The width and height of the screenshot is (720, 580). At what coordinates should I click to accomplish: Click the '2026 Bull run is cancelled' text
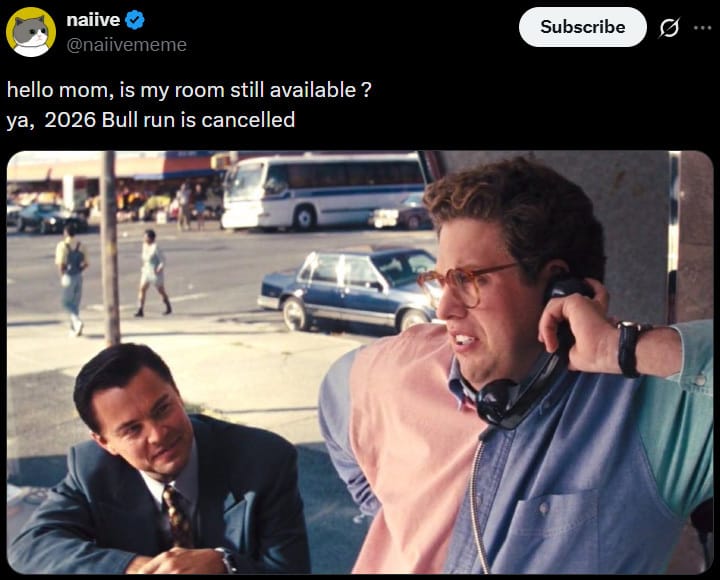[x=170, y=120]
